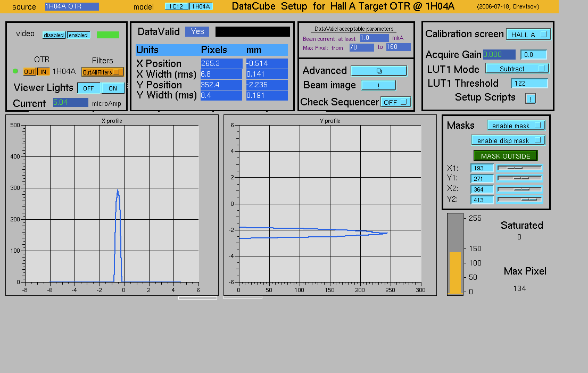Image resolution: width=588 pixels, height=373 pixels.
Task: Select X Width pixel value 6.8
Action: (221, 74)
